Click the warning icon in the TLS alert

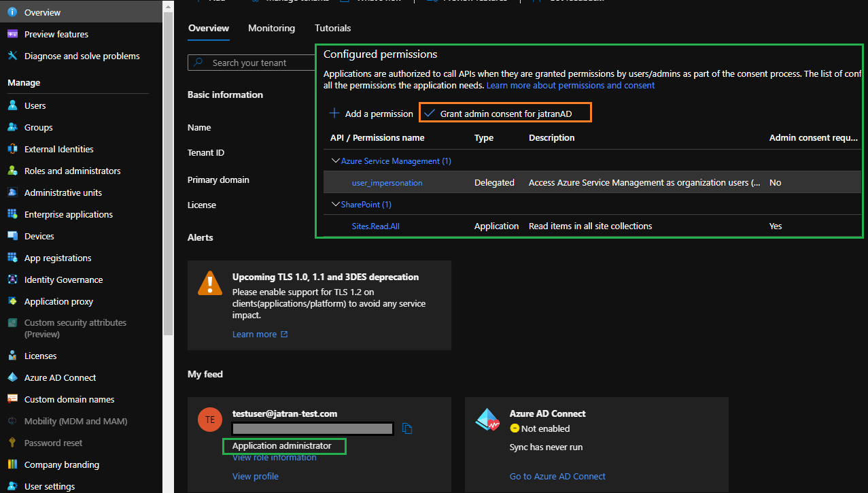point(210,282)
